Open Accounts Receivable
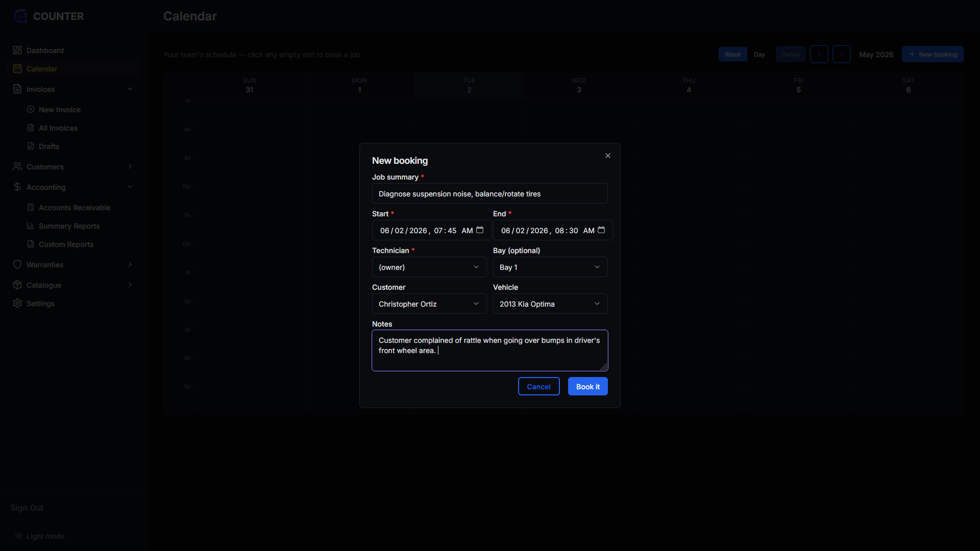 click(x=75, y=207)
